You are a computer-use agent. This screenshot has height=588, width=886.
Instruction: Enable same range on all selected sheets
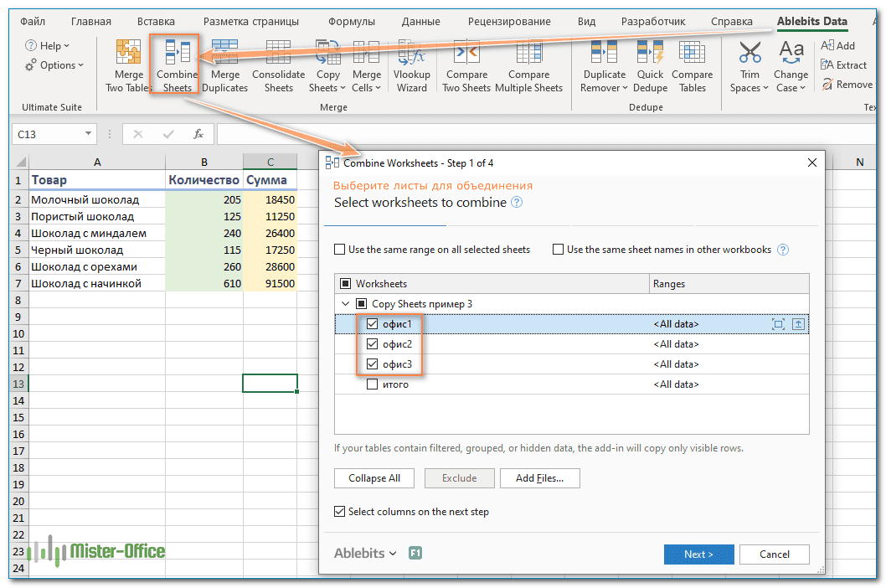[x=340, y=250]
